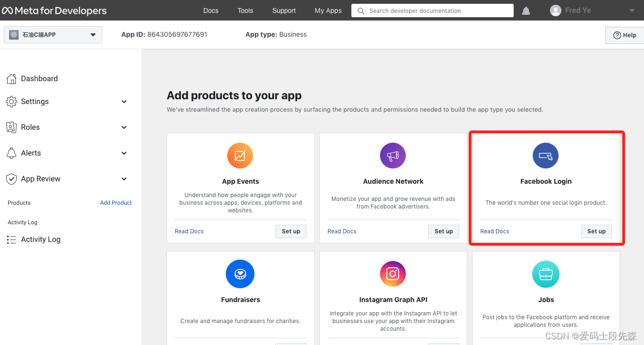Click the Fundraisers heart coin icon
This screenshot has width=644, height=345.
point(240,274)
